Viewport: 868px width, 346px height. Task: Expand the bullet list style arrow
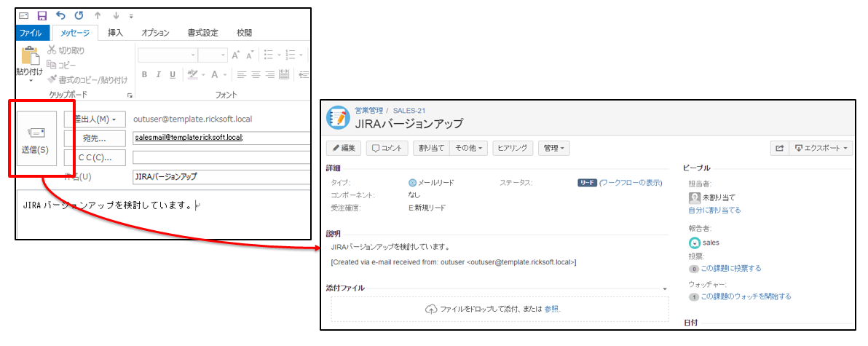(x=278, y=55)
